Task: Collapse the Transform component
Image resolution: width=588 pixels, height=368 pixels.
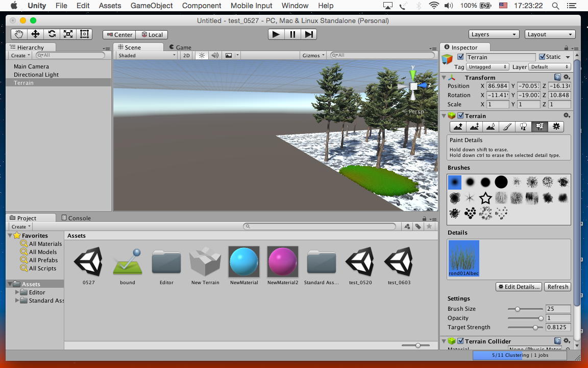Action: [444, 77]
